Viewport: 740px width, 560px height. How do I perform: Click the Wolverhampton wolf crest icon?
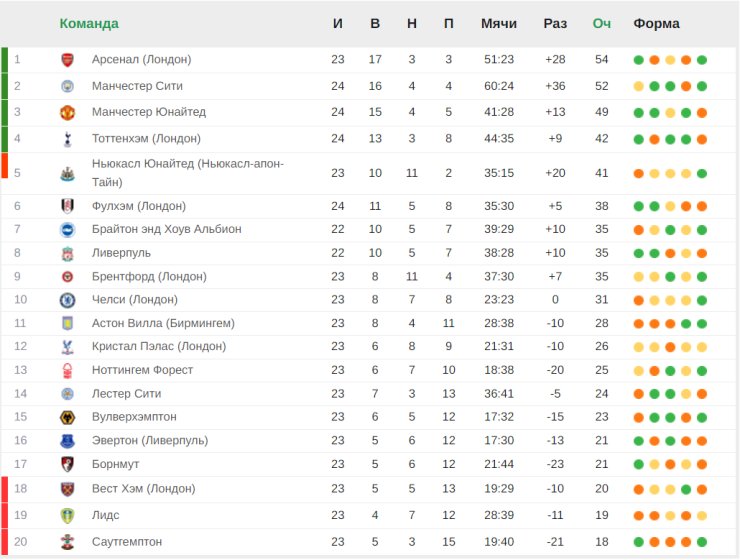67,418
